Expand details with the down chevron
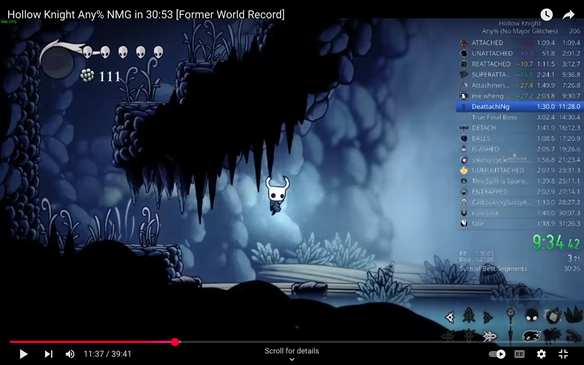This screenshot has height=365, width=584. click(x=292, y=359)
